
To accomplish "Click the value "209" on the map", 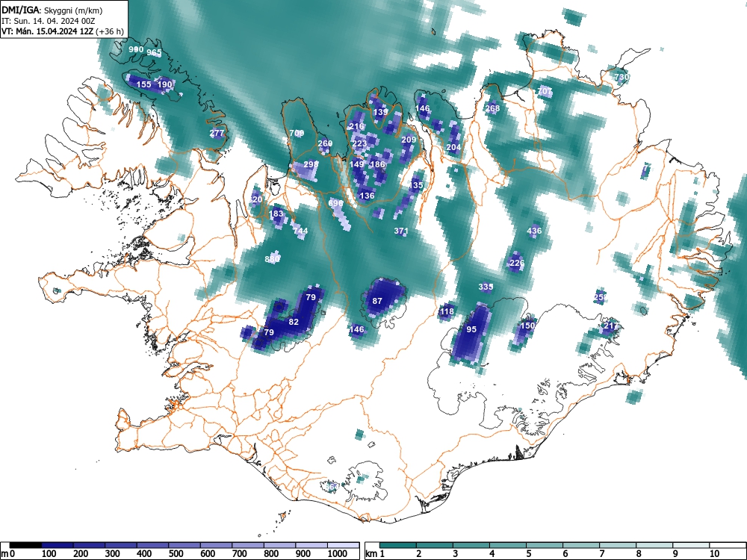I will (x=409, y=140).
